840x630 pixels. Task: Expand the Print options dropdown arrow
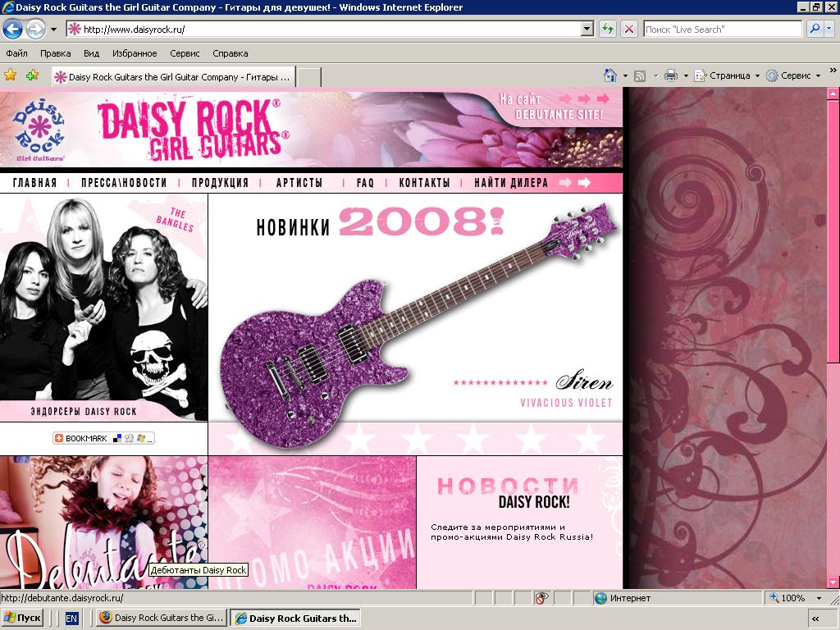(x=686, y=76)
